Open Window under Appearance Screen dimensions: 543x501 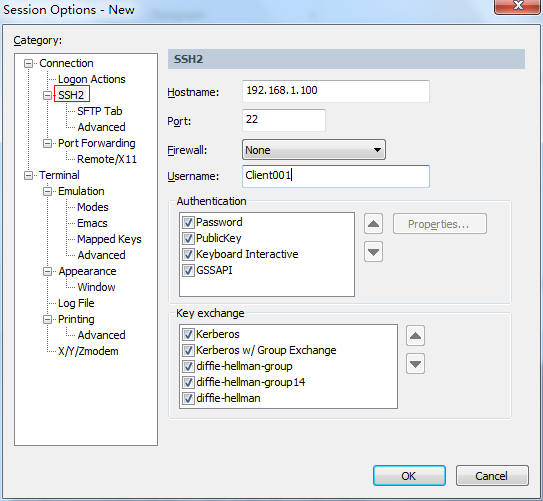coord(96,287)
